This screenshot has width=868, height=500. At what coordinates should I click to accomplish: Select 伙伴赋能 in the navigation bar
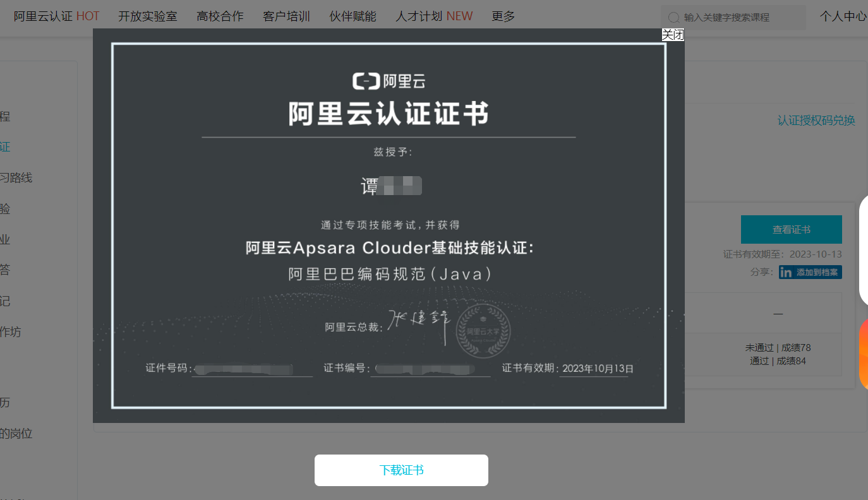353,16
